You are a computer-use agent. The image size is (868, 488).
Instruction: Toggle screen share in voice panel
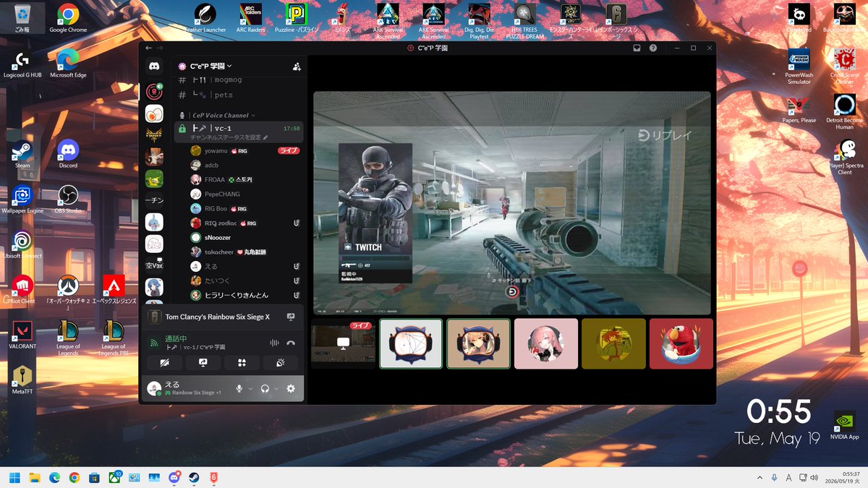[x=203, y=362]
